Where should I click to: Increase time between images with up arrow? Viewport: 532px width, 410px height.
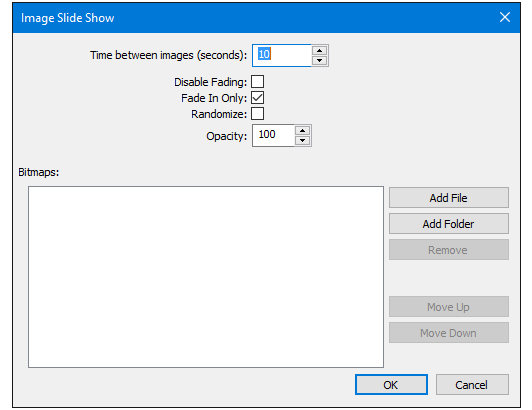tap(319, 51)
